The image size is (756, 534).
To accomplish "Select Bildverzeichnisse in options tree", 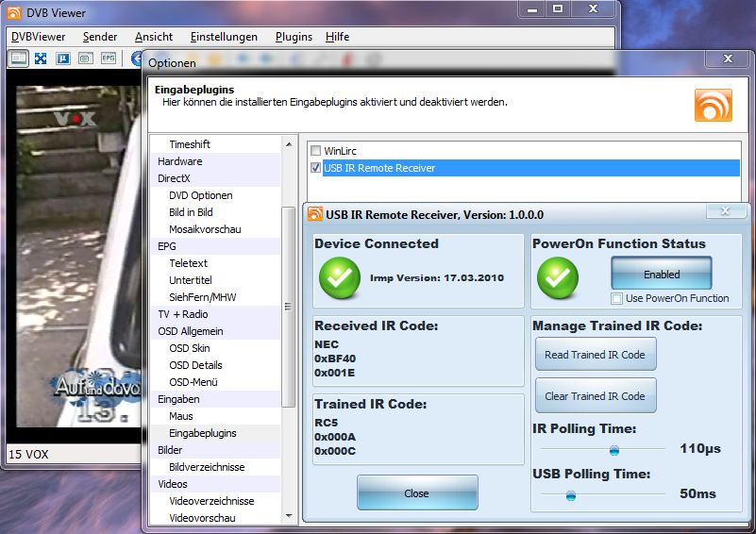I will (207, 467).
